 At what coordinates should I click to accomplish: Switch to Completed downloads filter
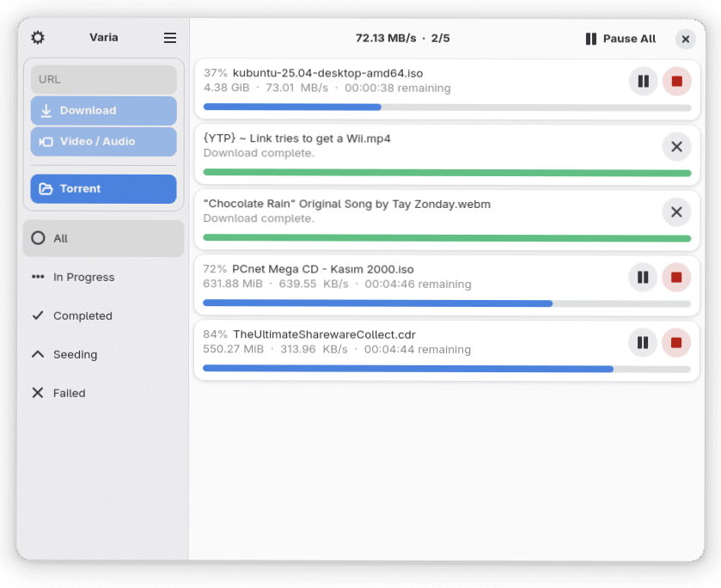(103, 315)
